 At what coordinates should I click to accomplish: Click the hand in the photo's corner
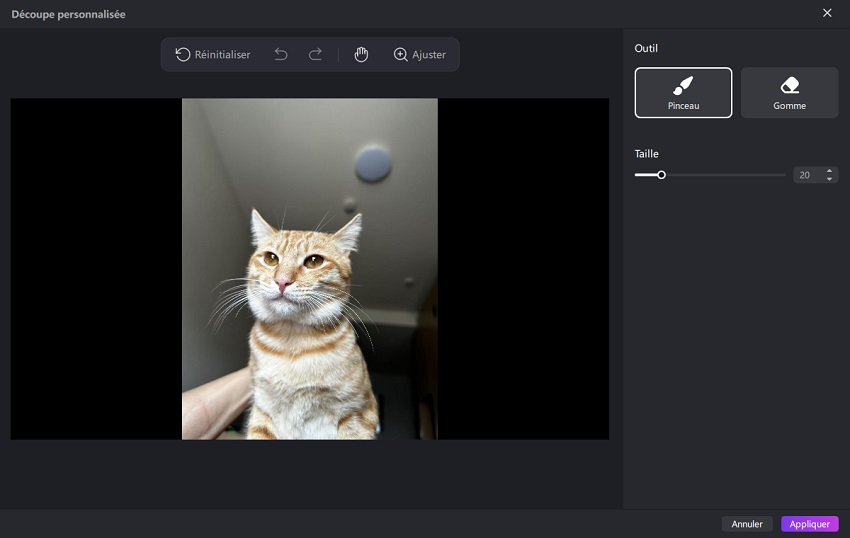tap(212, 405)
